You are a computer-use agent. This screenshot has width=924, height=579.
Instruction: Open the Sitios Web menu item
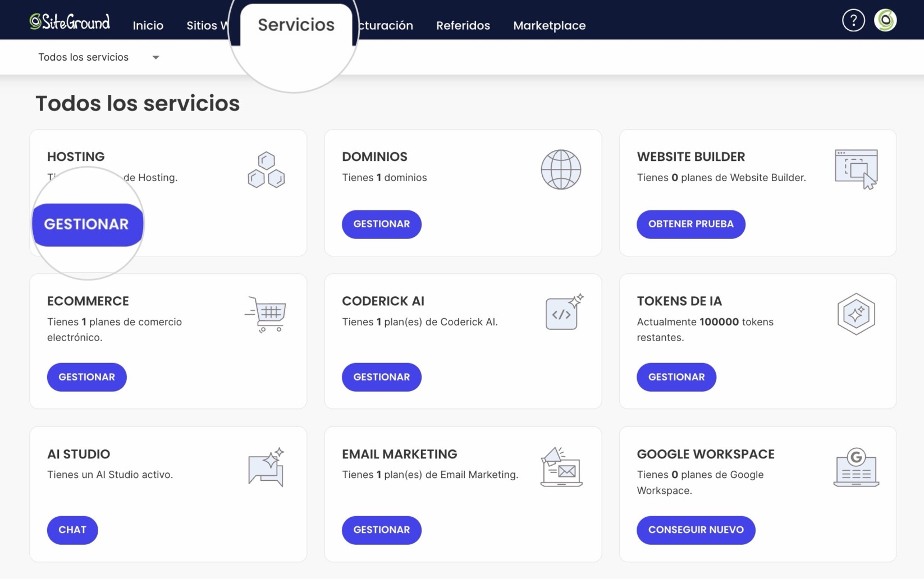(x=207, y=25)
